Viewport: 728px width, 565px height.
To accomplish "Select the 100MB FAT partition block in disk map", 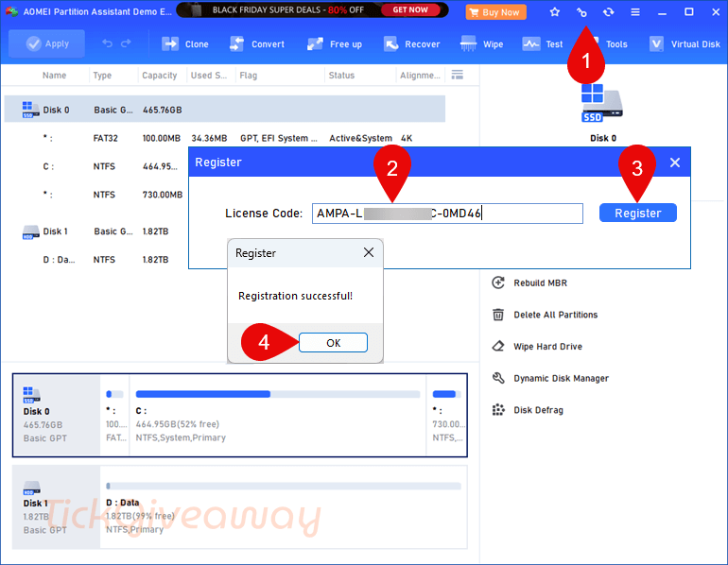I will [115, 415].
